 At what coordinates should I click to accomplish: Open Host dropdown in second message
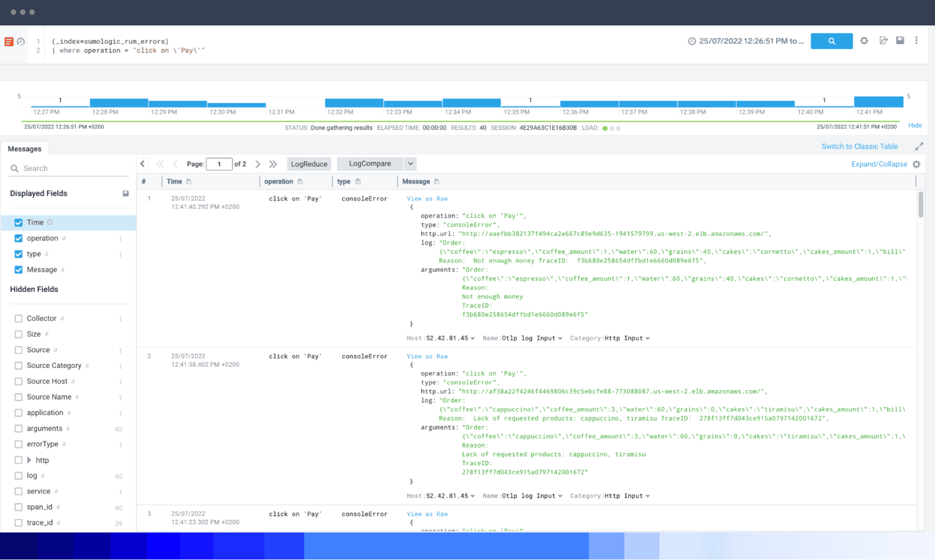(x=473, y=496)
